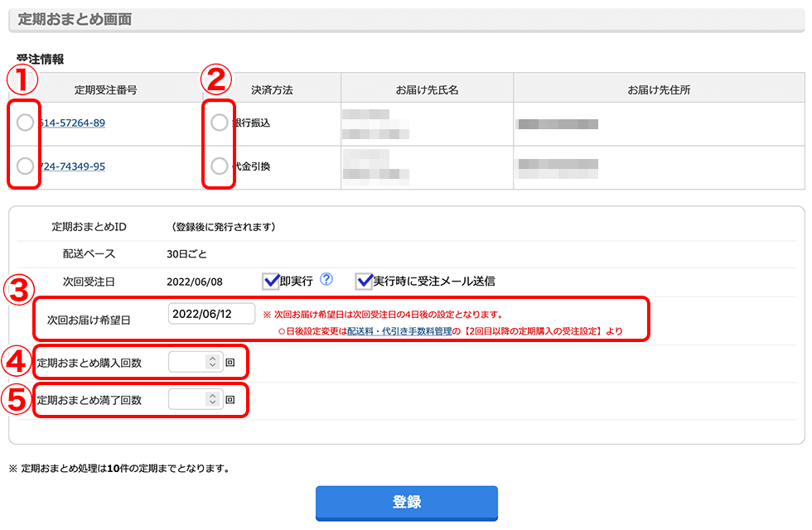Click the 定期おまとめ満了回数 number field
This screenshot has height=530, width=812.
coord(186,400)
